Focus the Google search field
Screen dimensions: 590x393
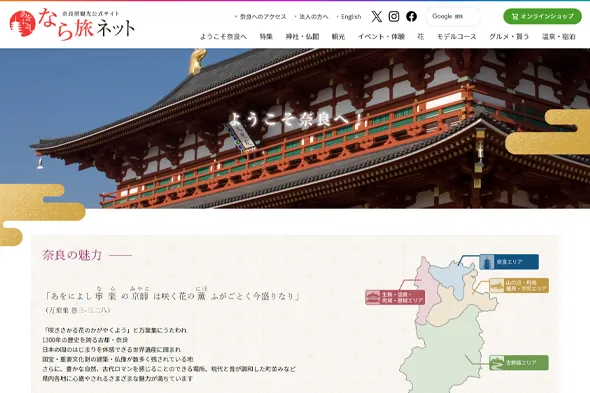(453, 17)
